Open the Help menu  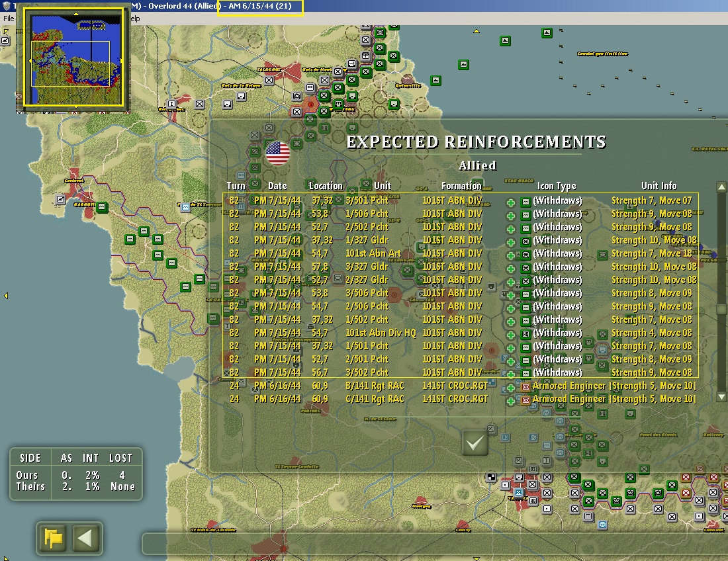point(134,19)
